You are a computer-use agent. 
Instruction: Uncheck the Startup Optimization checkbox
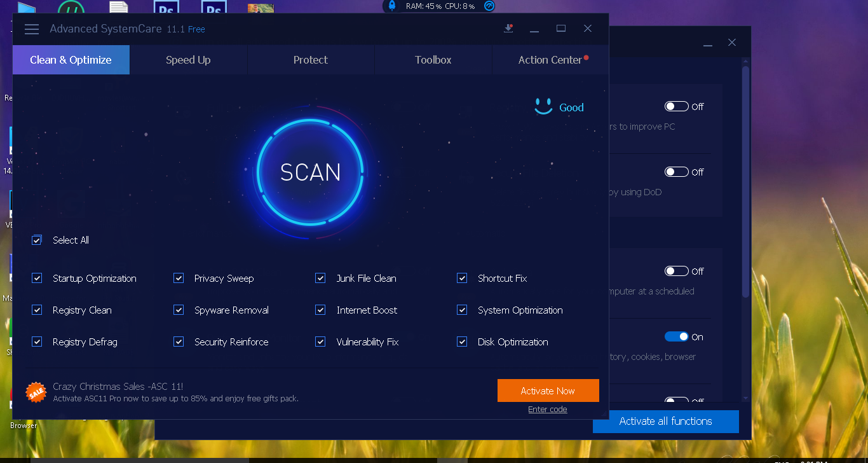point(37,279)
